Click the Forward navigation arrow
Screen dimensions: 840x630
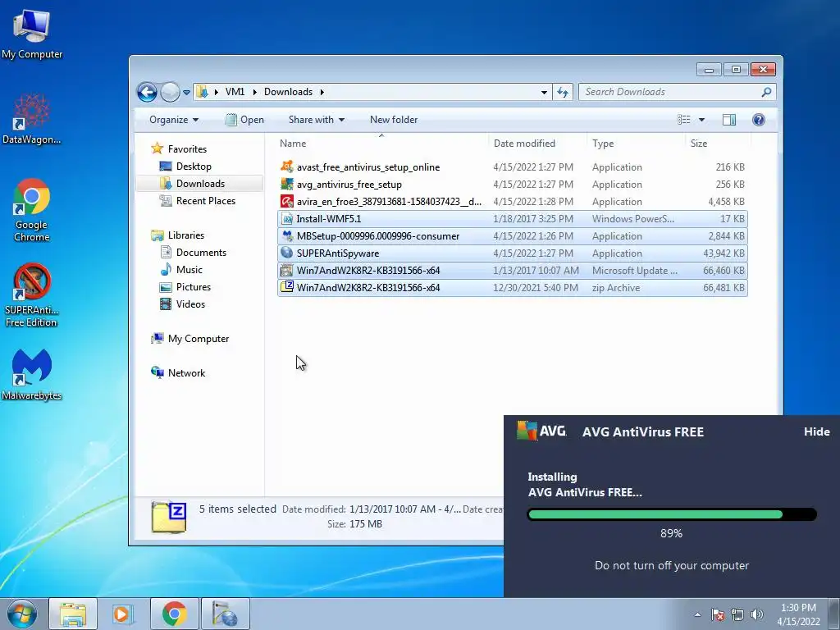coord(170,92)
